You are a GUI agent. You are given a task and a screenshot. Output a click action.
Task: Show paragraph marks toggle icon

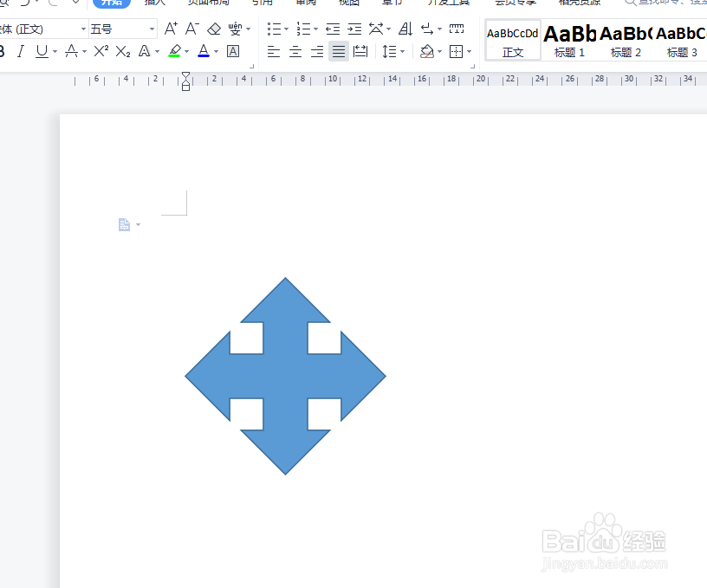pyautogui.click(x=427, y=29)
